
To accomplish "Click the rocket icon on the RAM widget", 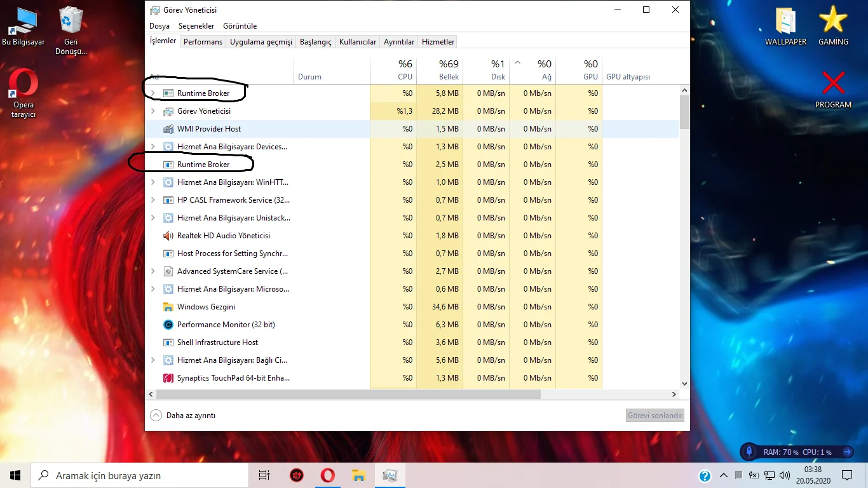I will click(749, 452).
